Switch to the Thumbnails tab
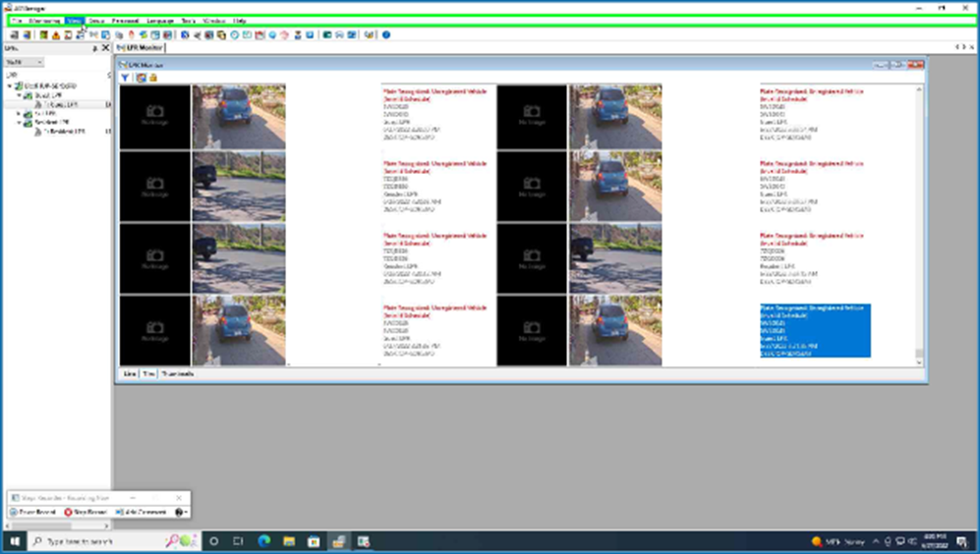 [177, 374]
